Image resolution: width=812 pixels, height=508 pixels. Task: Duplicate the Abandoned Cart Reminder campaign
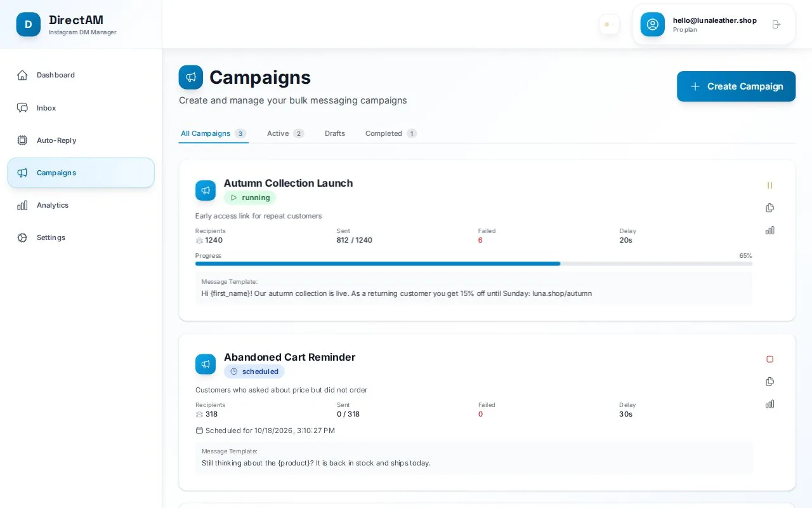769,382
